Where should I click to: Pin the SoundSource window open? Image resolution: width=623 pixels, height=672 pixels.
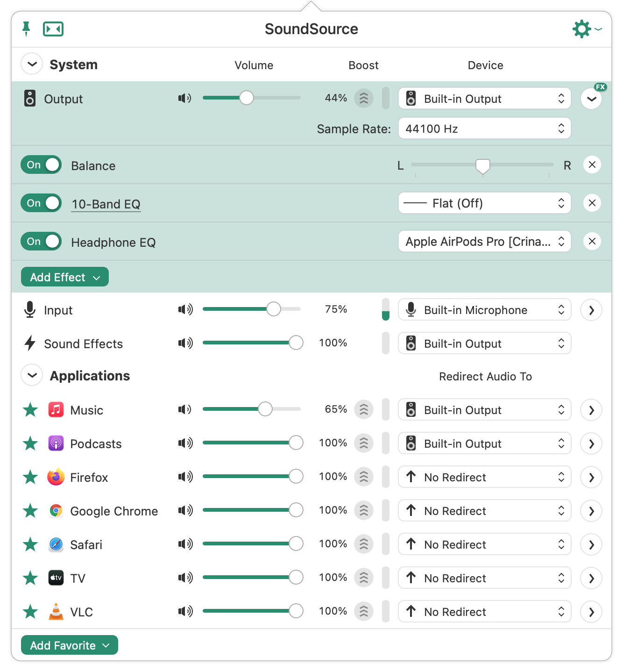point(26,29)
